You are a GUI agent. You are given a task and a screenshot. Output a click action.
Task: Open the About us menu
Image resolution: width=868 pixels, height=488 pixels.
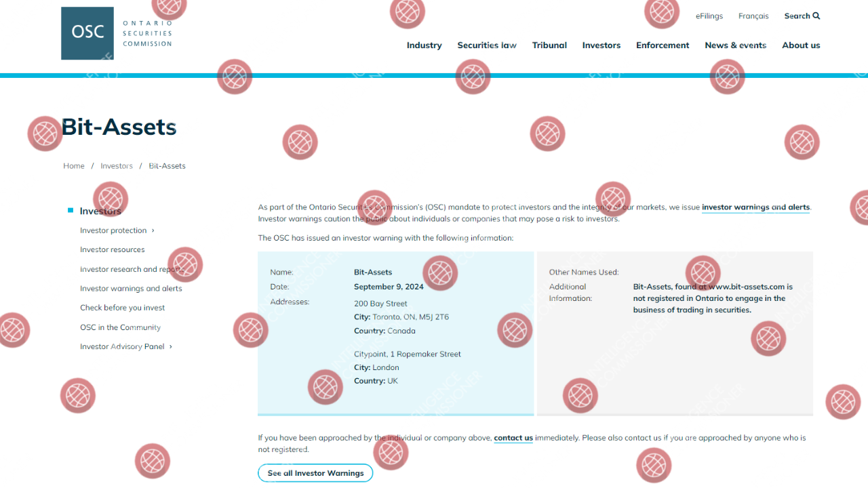(801, 45)
